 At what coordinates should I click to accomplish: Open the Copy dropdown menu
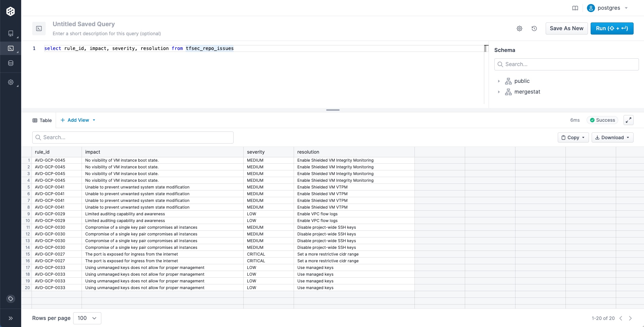573,138
